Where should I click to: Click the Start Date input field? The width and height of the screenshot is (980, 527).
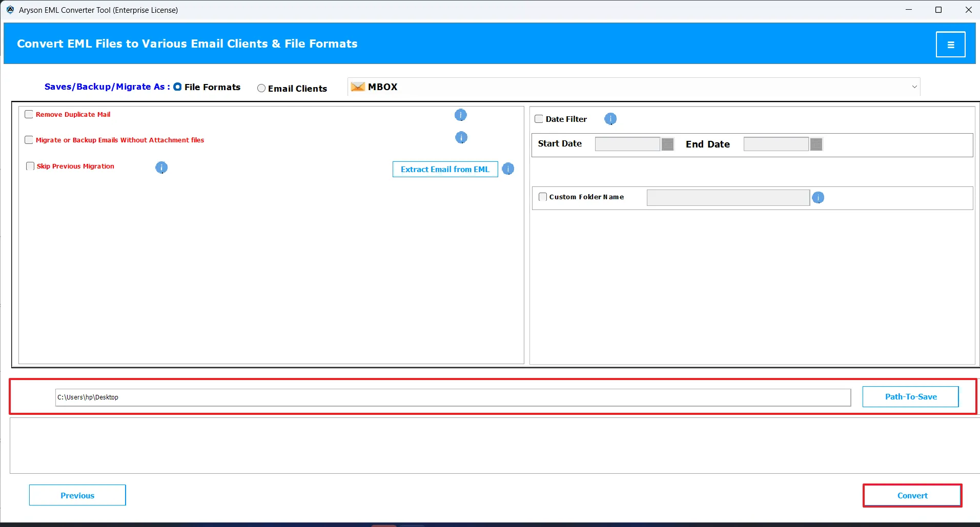(627, 144)
